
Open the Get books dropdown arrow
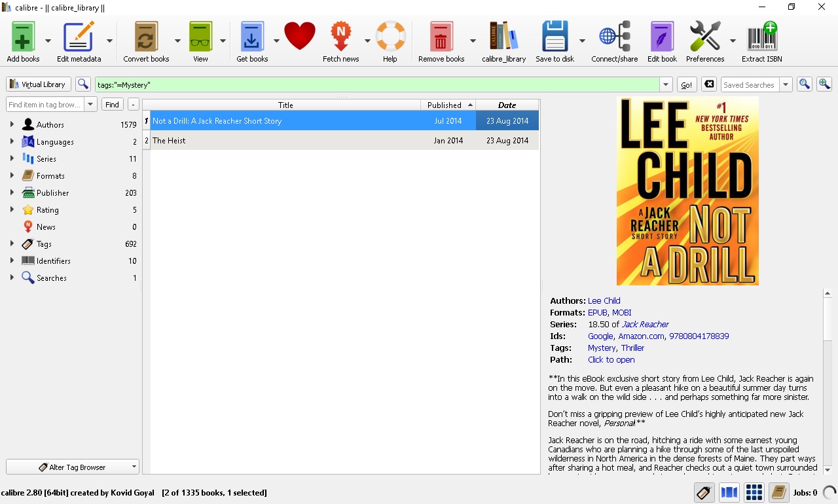pos(276,41)
